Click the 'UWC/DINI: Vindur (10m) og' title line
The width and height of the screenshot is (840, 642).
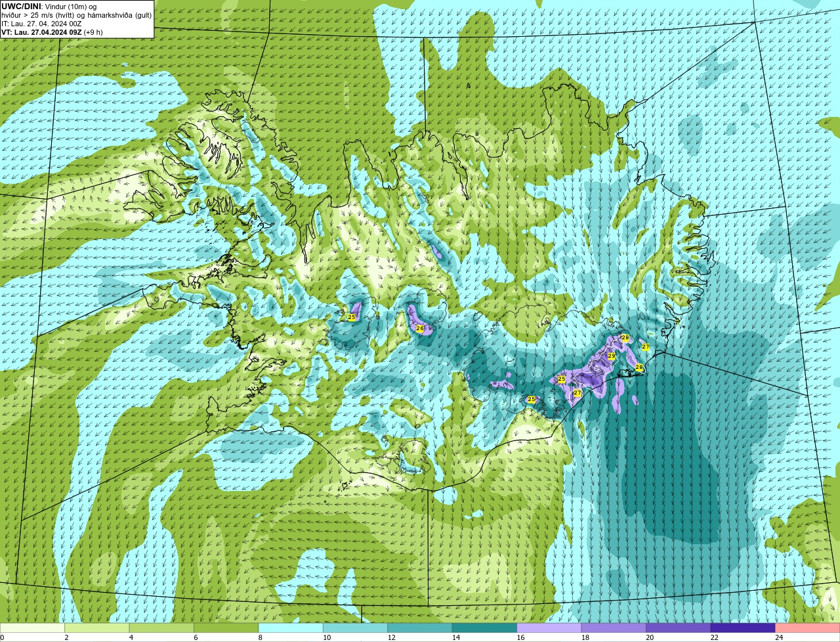coord(49,7)
